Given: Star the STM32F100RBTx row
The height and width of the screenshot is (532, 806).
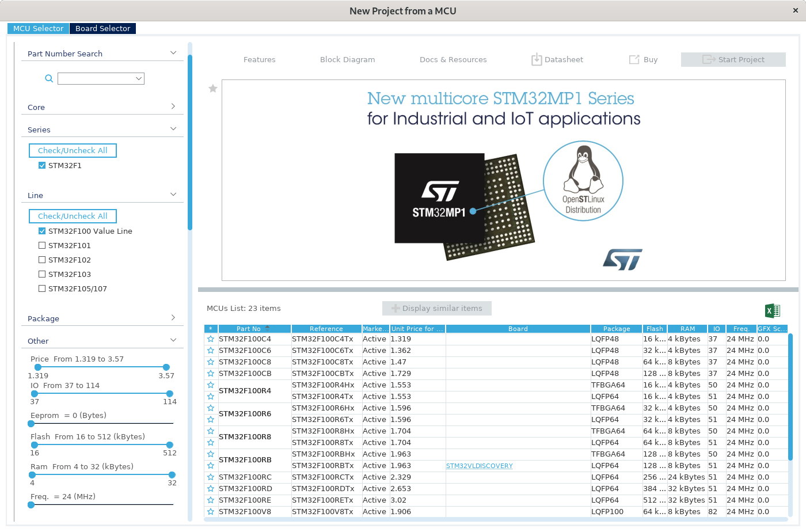Looking at the screenshot, I should pyautogui.click(x=211, y=466).
